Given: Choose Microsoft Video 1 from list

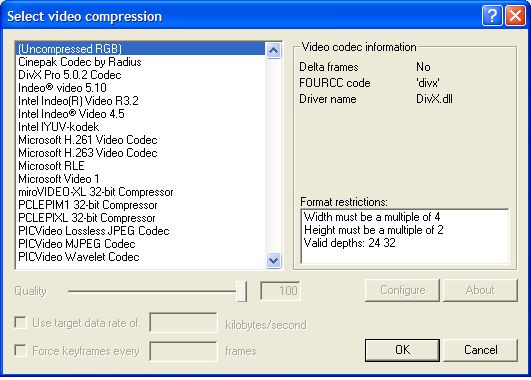Looking at the screenshot, I should 59,179.
